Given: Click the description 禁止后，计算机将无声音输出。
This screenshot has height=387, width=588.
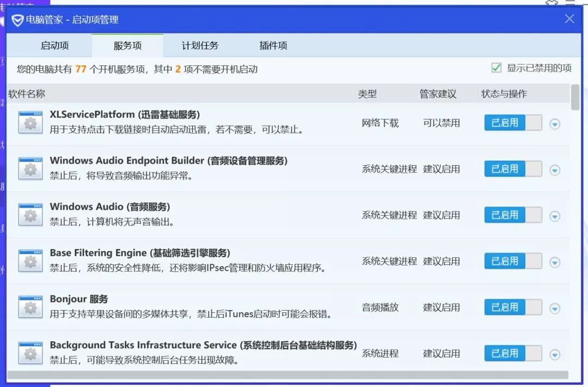Looking at the screenshot, I should [112, 222].
